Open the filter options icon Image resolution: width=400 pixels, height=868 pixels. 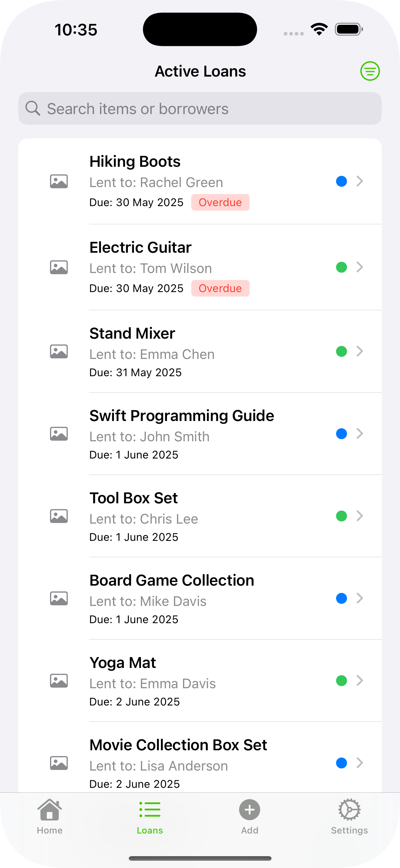point(370,71)
